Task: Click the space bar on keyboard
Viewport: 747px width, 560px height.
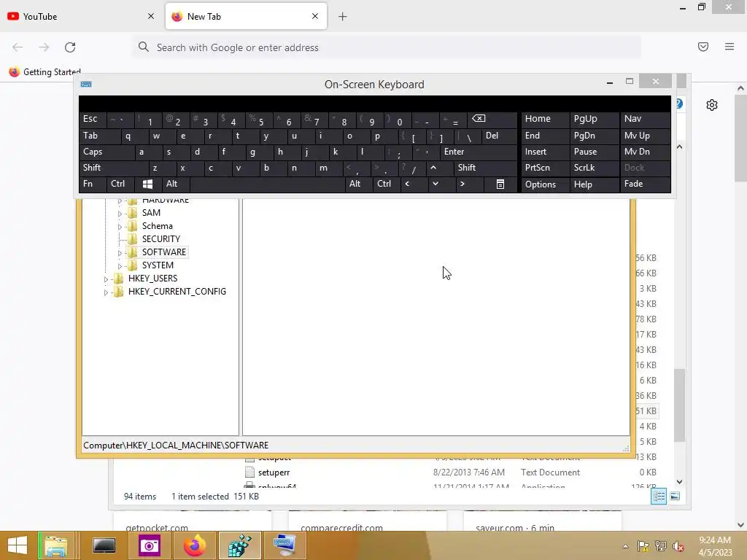Action: tap(267, 184)
